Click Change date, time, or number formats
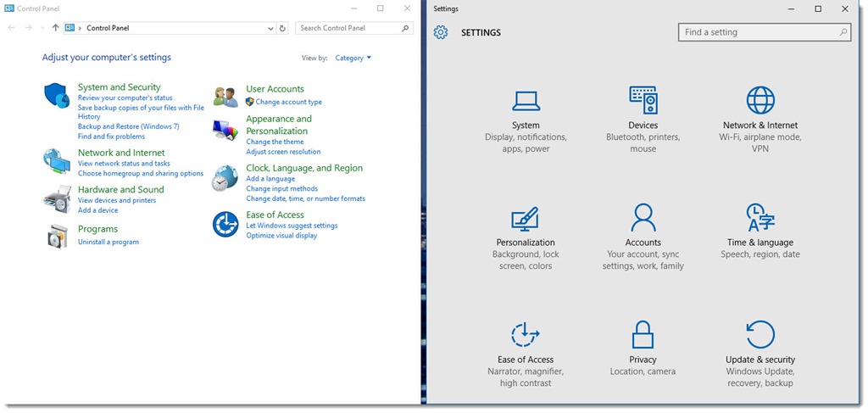The height and width of the screenshot is (413, 868). [x=305, y=198]
